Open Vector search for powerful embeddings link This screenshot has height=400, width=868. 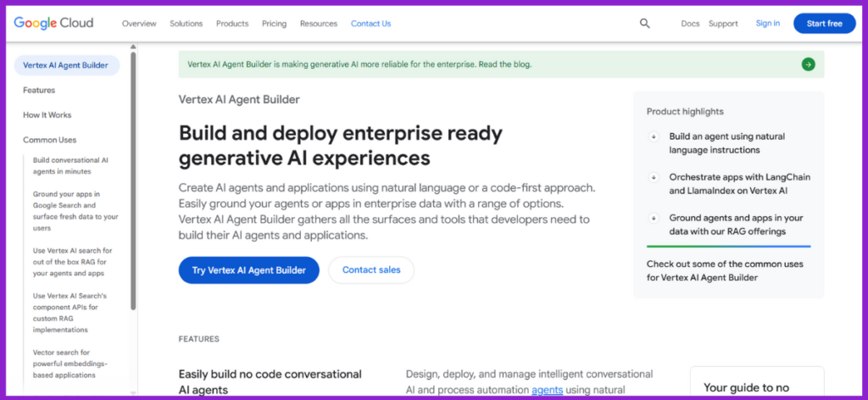(x=70, y=364)
